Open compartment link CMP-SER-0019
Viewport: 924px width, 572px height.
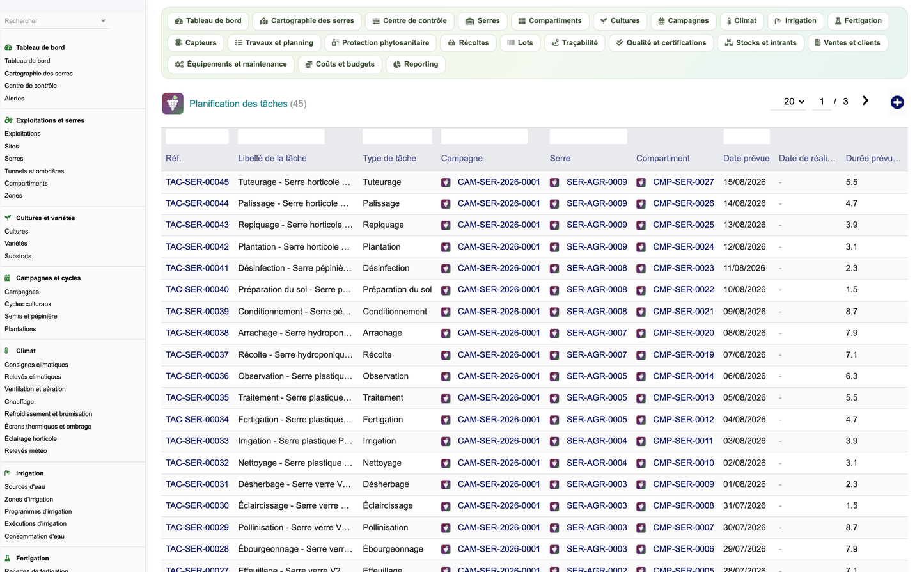tap(683, 354)
